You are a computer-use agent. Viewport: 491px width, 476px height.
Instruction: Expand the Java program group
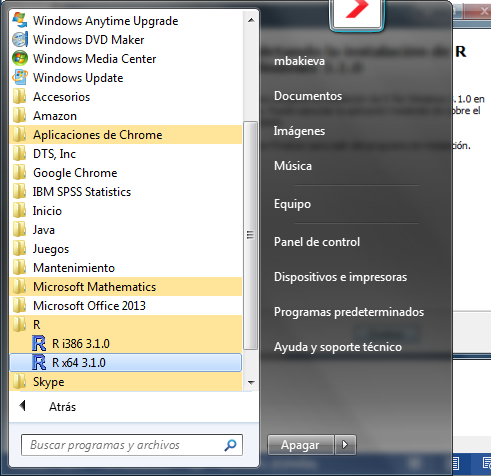tap(126, 229)
